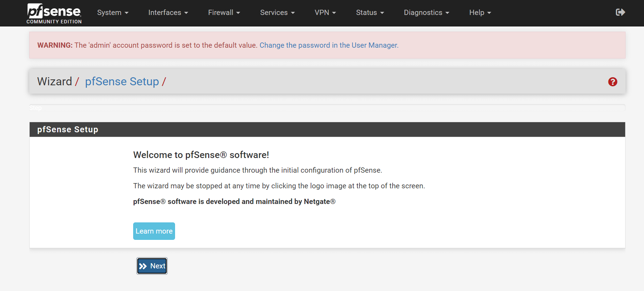Click the logout icon in the navbar
Viewport: 644px width, 291px height.
coord(620,13)
